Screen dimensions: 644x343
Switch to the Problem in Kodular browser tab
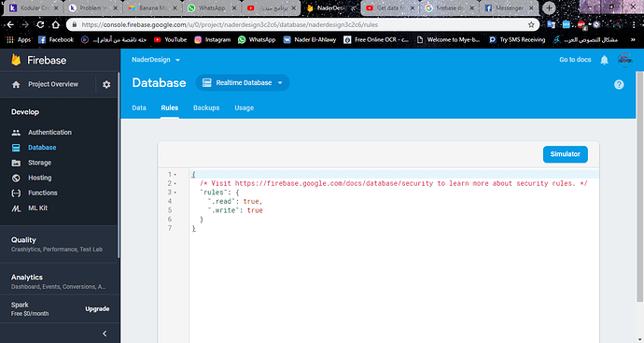tap(93, 7)
